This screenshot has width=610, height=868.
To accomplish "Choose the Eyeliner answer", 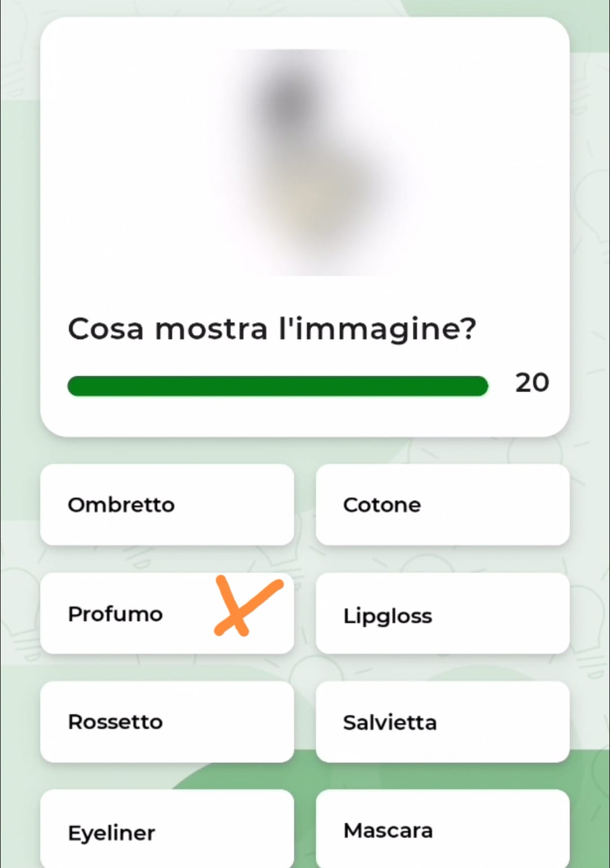I will [167, 831].
